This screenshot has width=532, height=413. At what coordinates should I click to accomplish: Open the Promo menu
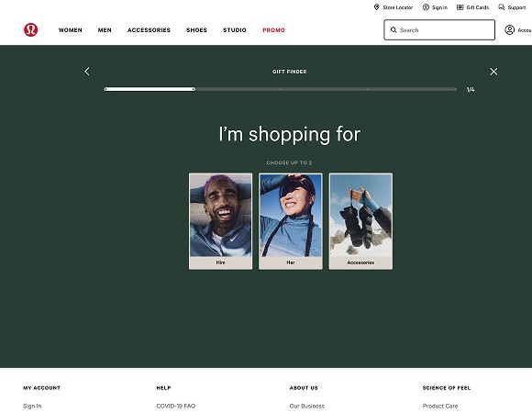tap(274, 30)
